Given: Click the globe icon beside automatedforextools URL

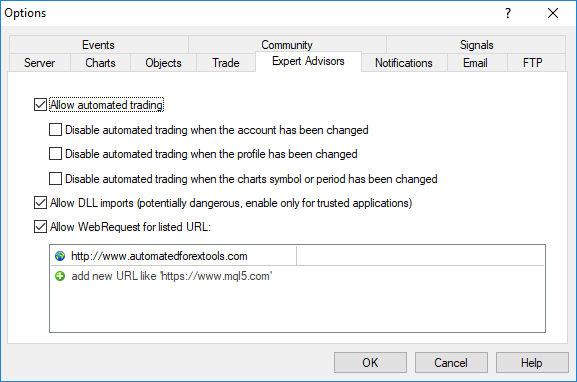Looking at the screenshot, I should [60, 256].
